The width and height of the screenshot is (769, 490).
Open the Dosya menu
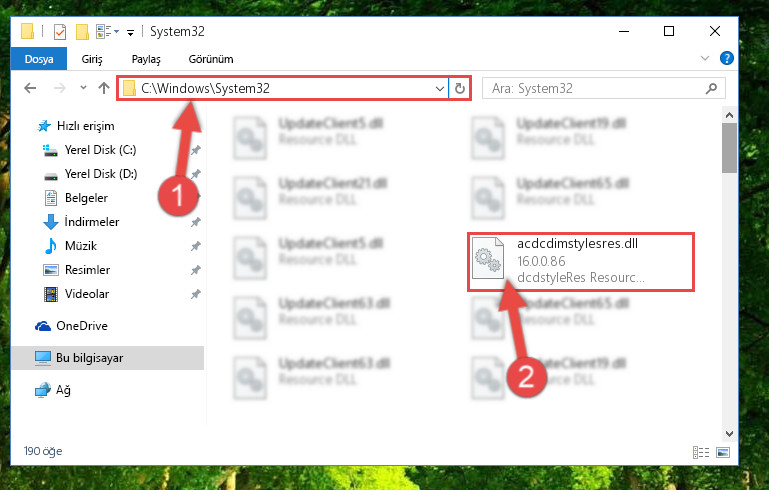pos(39,59)
